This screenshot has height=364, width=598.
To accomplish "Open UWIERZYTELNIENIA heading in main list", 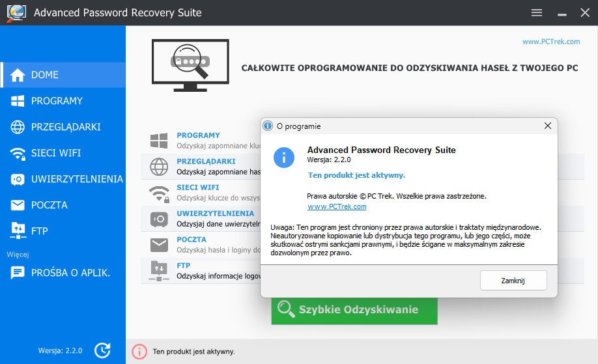I will click(215, 214).
